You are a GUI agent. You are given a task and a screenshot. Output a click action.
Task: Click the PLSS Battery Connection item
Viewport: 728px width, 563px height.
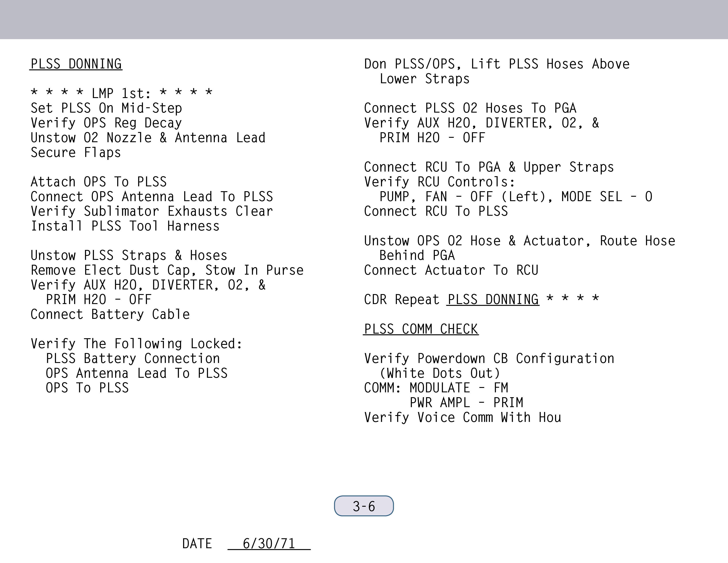tap(133, 359)
